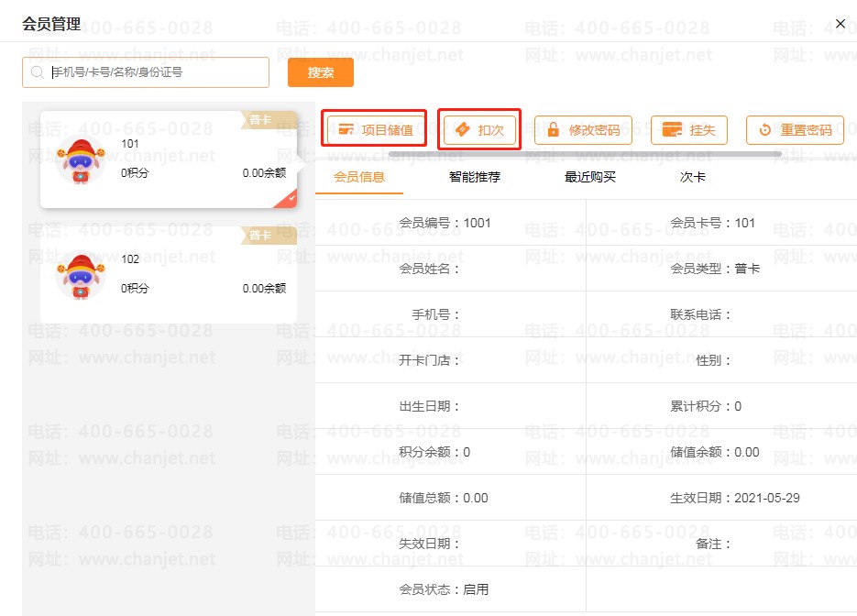Image resolution: width=857 pixels, height=616 pixels.
Task: Click 0积分 on card 102
Action: [135, 288]
